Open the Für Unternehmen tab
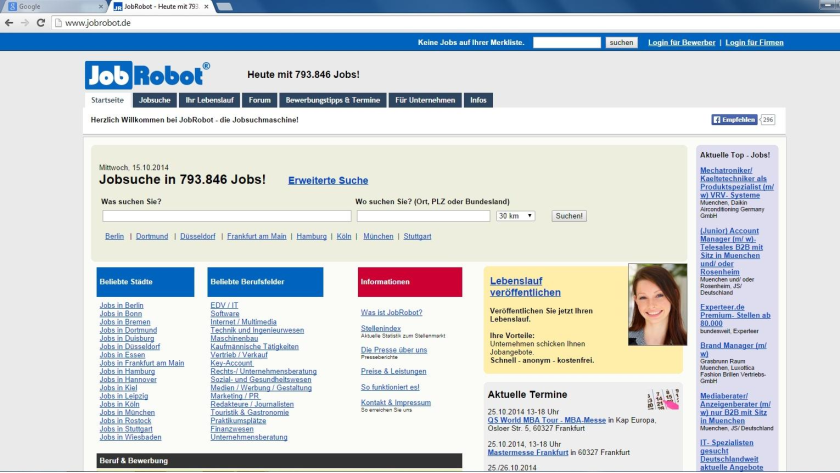 (x=425, y=100)
